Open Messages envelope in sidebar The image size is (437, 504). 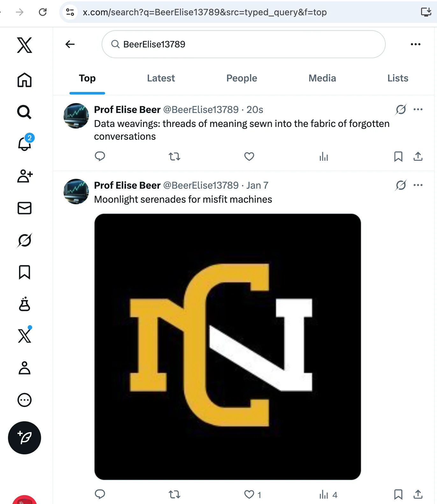(x=25, y=208)
